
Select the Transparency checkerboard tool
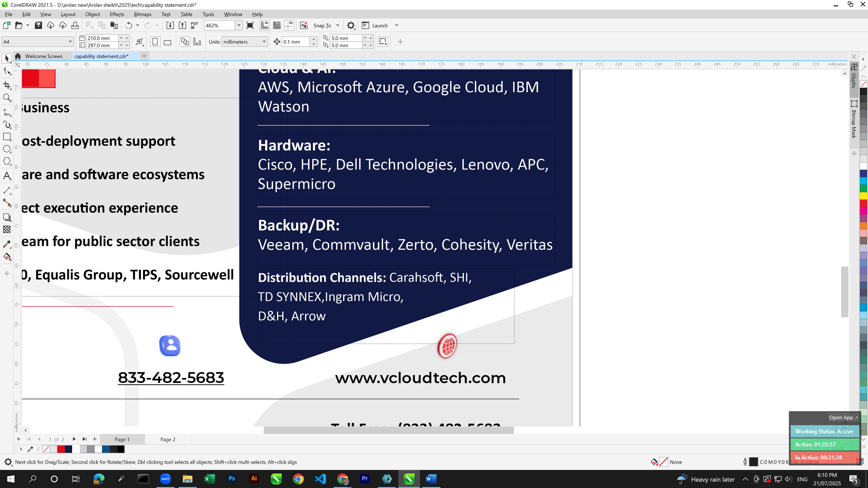(x=7, y=230)
